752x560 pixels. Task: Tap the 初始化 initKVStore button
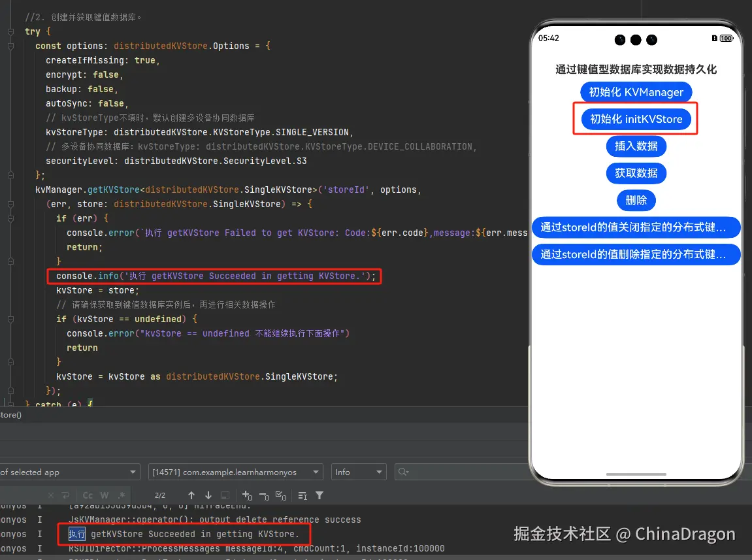pos(636,119)
